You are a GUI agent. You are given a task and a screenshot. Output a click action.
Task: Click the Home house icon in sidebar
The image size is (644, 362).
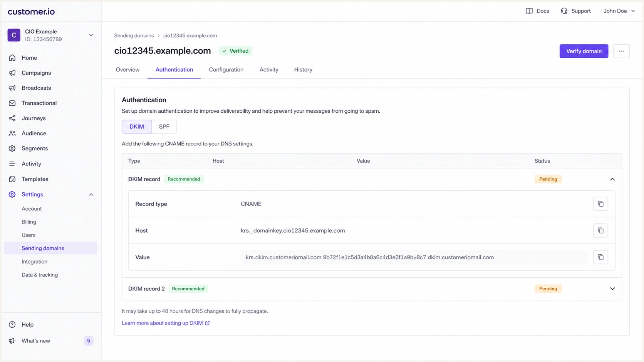tap(12, 58)
